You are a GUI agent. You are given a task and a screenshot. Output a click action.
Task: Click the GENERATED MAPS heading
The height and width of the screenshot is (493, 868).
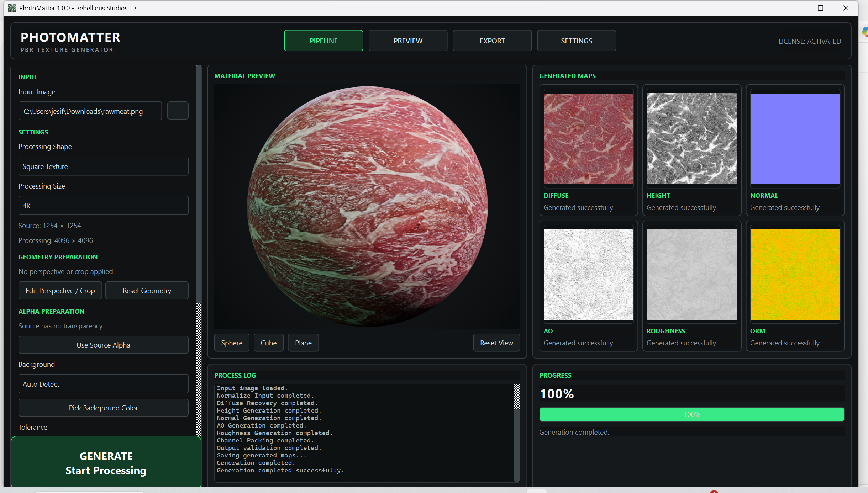tap(567, 76)
